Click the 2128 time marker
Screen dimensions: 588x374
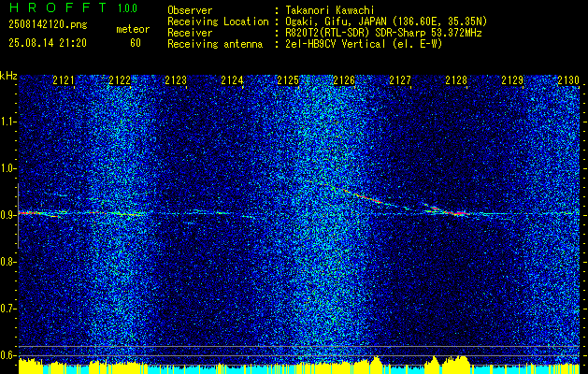tap(456, 80)
